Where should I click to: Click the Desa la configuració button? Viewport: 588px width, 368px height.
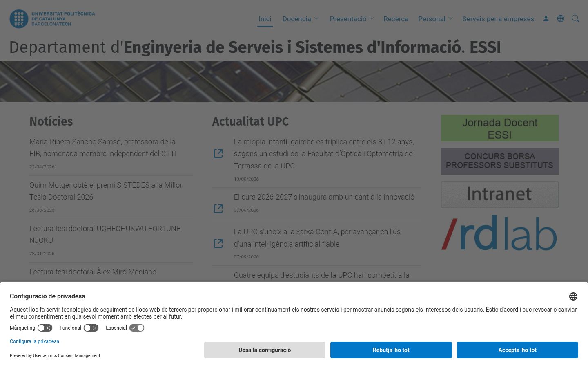click(x=265, y=350)
